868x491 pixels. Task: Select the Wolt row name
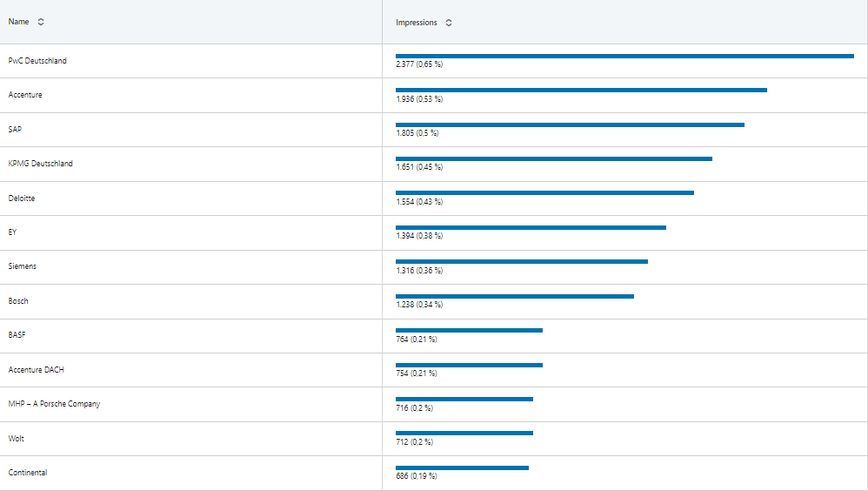coord(16,439)
